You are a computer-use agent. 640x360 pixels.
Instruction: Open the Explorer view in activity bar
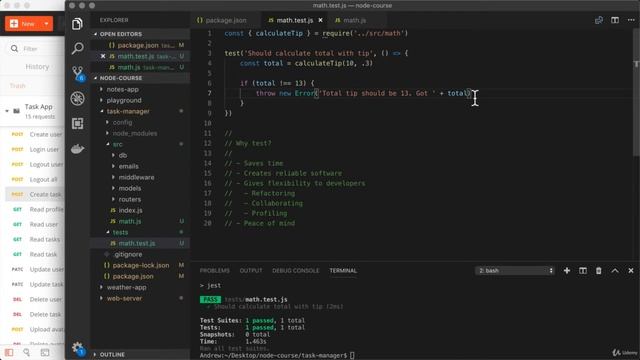click(77, 24)
